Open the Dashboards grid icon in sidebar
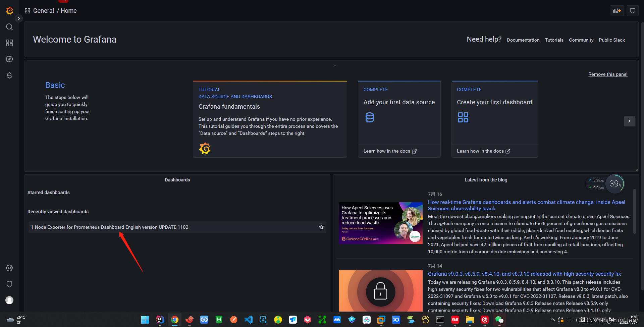The image size is (644, 327). (9, 43)
